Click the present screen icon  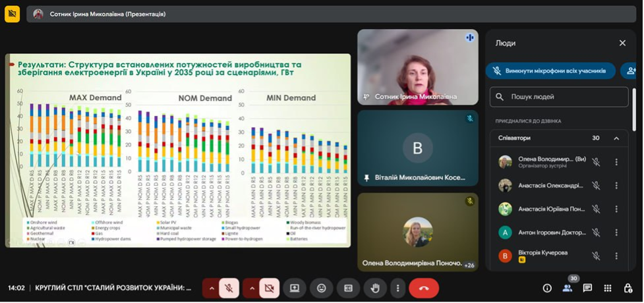tap(294, 288)
